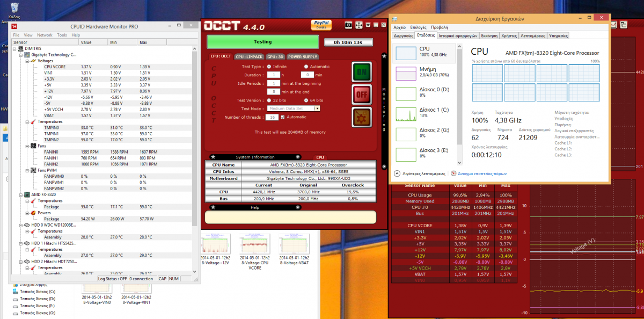Choose 32 bits test version
The height and width of the screenshot is (319, 644).
tap(269, 100)
